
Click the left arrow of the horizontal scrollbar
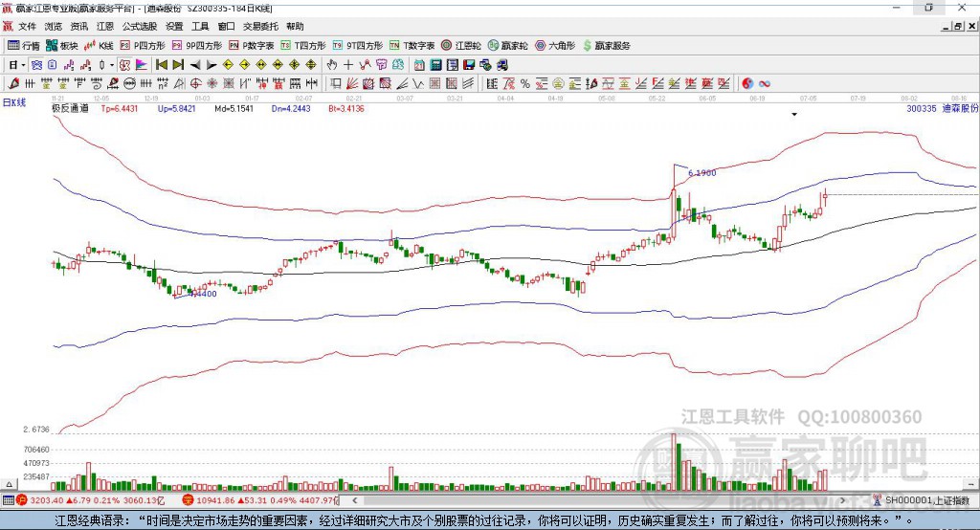tap(355, 500)
